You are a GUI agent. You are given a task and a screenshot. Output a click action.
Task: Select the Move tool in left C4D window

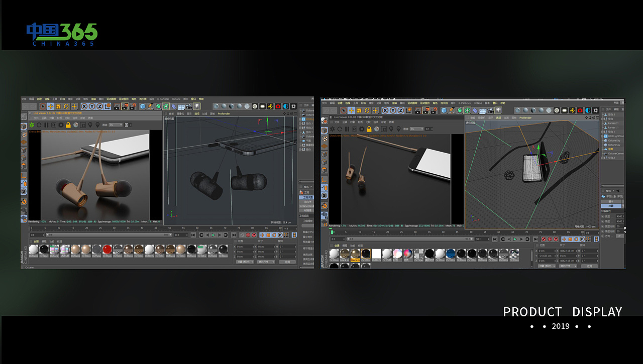tap(51, 106)
